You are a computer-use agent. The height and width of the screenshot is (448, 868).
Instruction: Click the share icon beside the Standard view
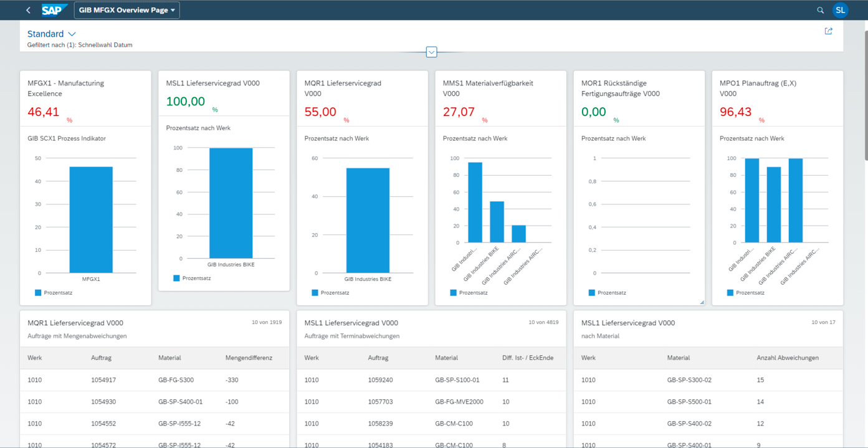click(x=828, y=31)
